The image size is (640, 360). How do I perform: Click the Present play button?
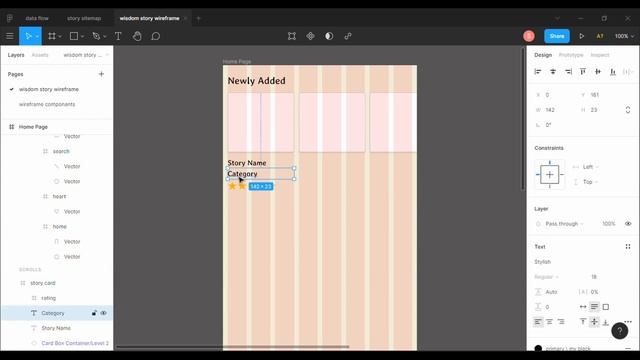(x=581, y=36)
